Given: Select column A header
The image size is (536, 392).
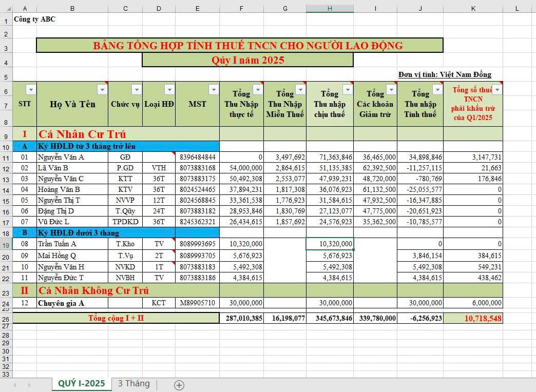Looking at the screenshot, I should tap(25, 9).
